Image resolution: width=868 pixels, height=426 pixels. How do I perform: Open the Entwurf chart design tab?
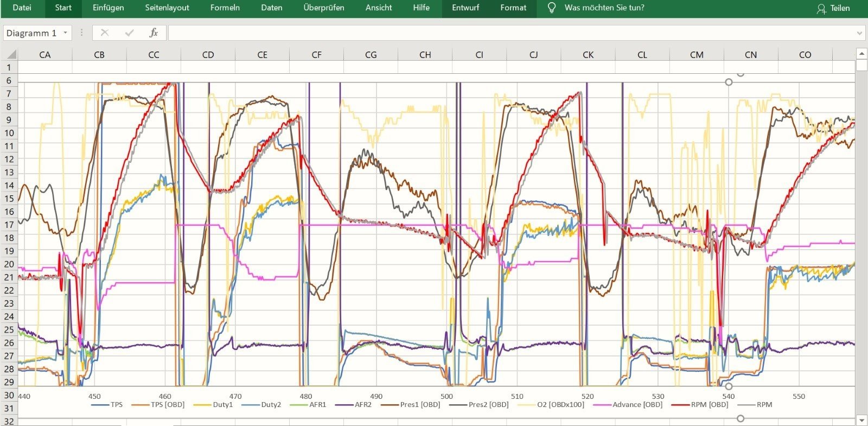465,8
